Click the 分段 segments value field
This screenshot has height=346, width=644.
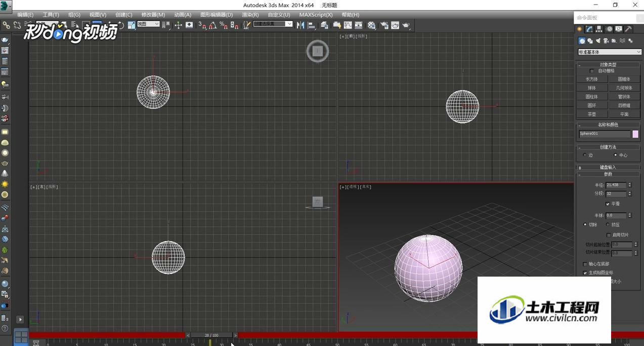616,194
